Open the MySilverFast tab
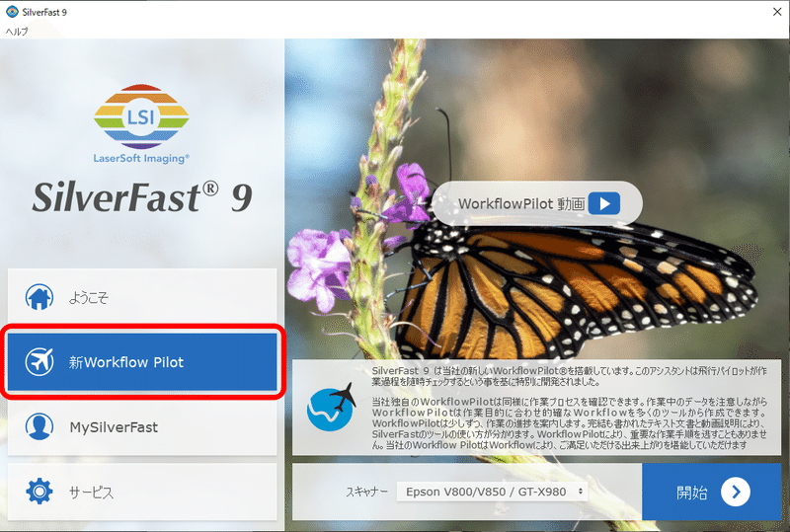Screen dimensions: 790x532 click(x=142, y=427)
